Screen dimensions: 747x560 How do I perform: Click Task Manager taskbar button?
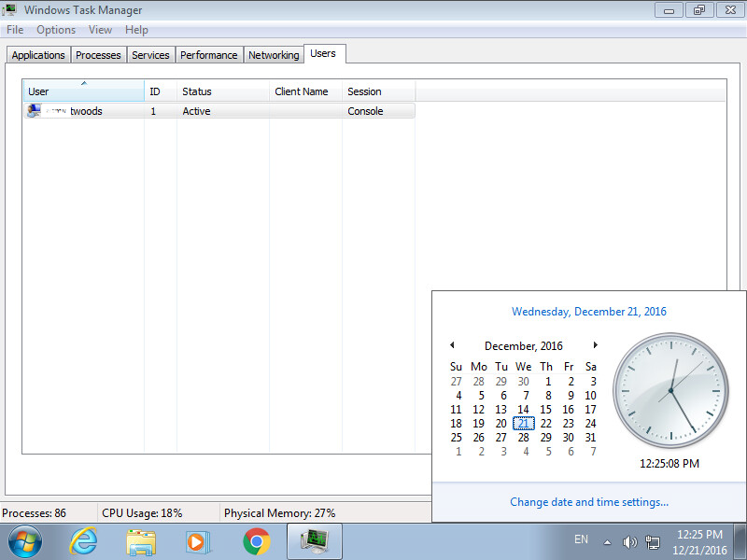(314, 541)
